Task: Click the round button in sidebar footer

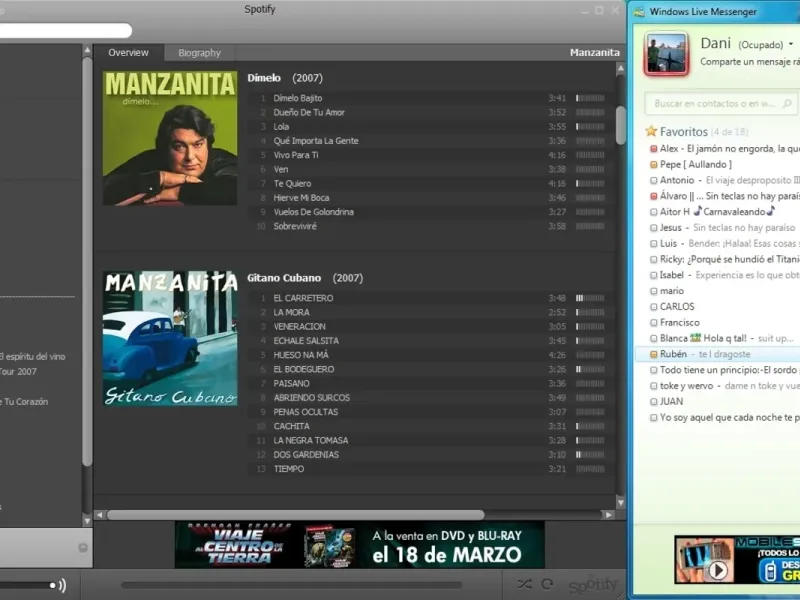Action: pos(83,547)
